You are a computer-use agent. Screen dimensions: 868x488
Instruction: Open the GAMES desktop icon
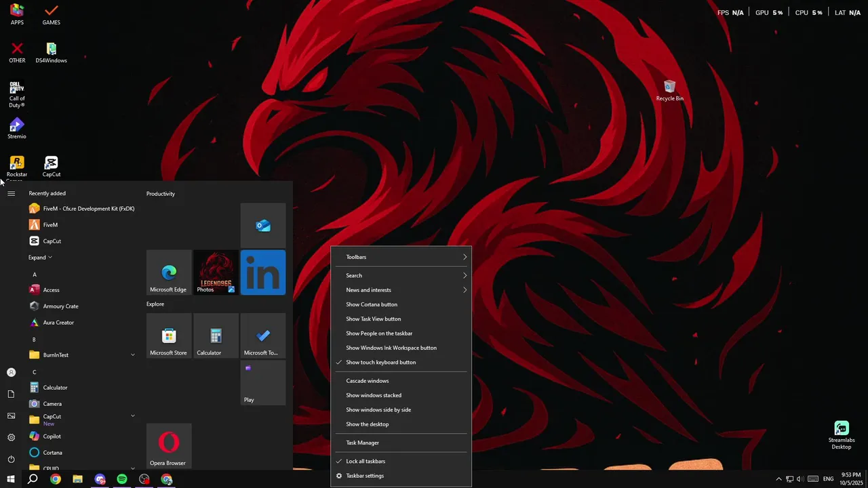click(51, 14)
